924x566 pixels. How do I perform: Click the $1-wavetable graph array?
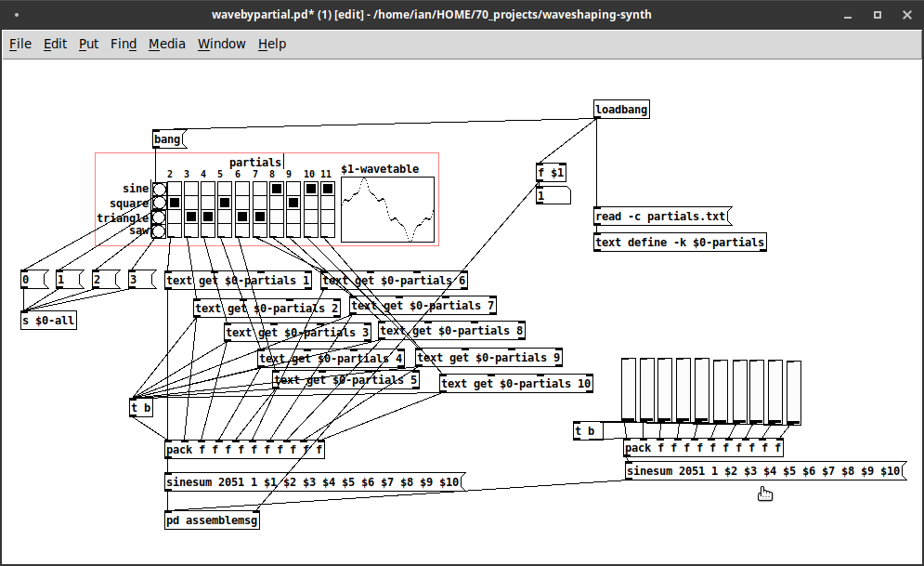click(388, 210)
